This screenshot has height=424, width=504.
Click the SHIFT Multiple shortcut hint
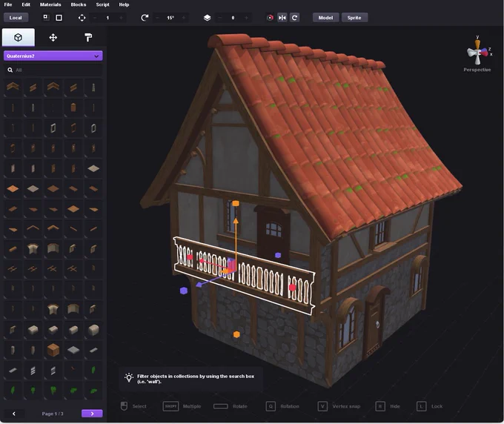click(182, 406)
